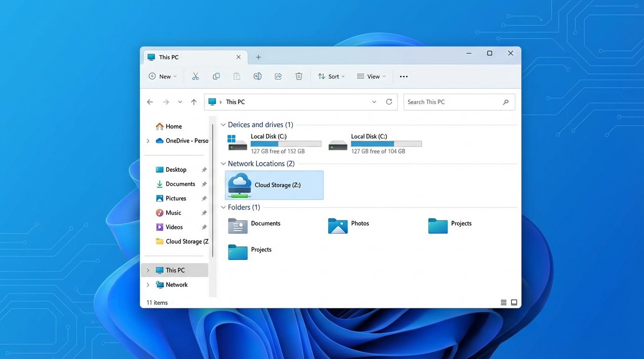Expand the OneDrive - Personal sidebar entry
Screen dimensions: 644x359
tap(148, 140)
